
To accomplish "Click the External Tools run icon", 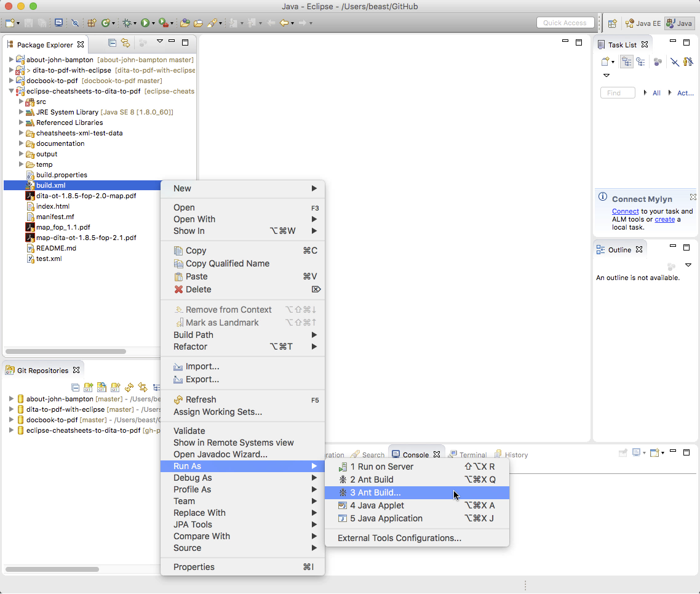I will pos(164,23).
